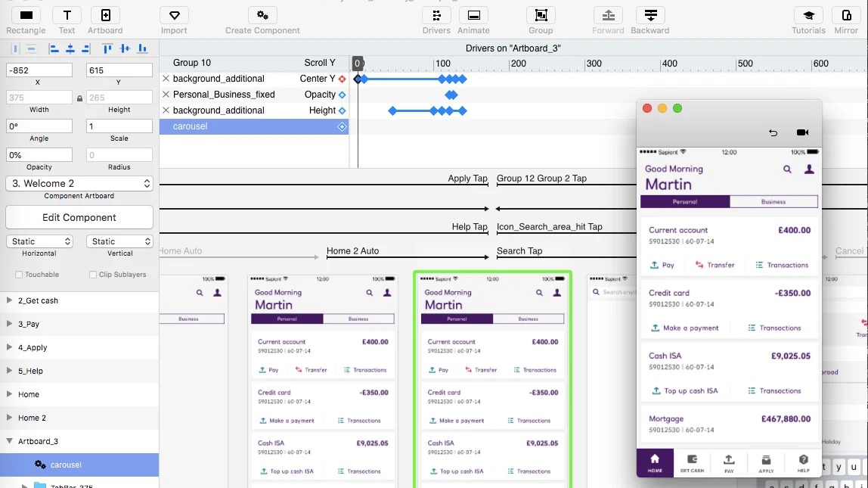Select the Text tool
868x488 pixels.
[67, 15]
